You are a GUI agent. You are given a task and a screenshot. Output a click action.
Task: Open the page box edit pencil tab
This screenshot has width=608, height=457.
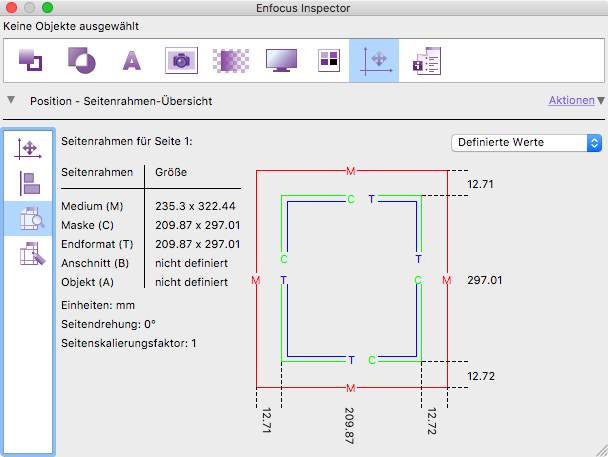pos(29,254)
